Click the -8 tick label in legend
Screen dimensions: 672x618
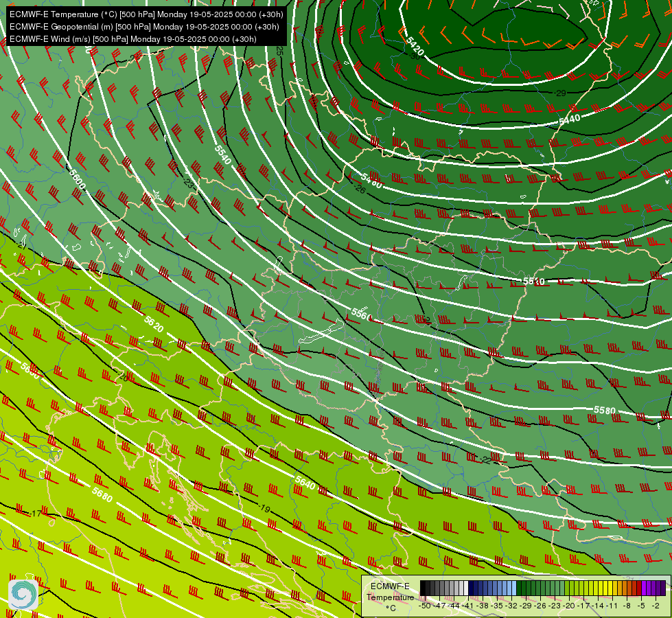tap(627, 606)
